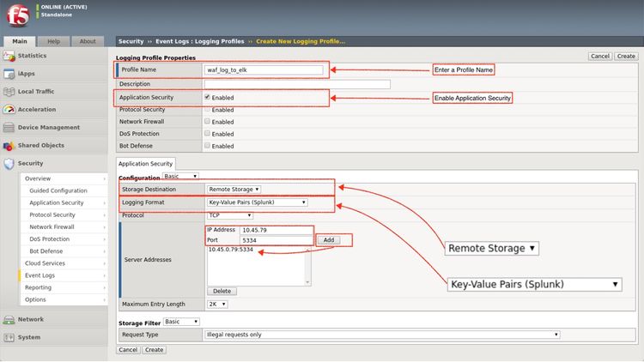Click the Local Traffic icon

click(9, 92)
